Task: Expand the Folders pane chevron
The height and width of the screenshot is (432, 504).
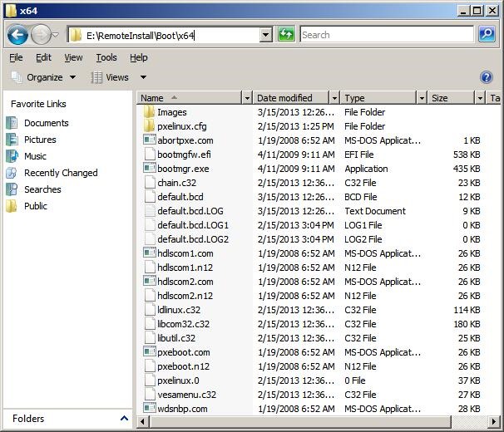Action: point(124,418)
